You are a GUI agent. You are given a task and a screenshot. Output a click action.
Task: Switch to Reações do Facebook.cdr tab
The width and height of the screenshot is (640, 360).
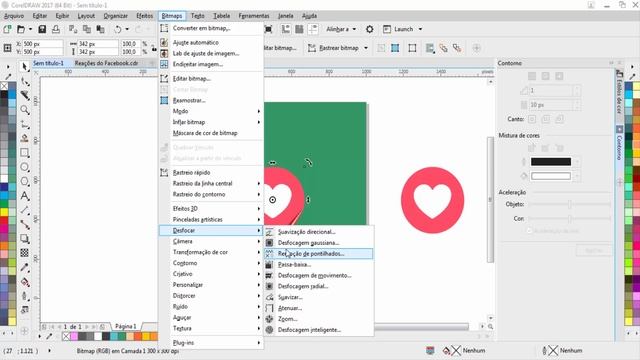107,63
